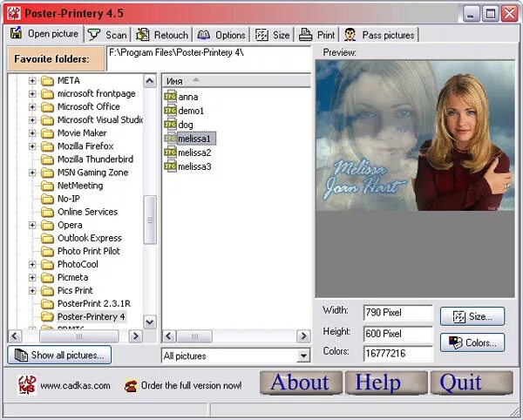The image size is (523, 420).
Task: Click the Retouch tab's picture icon
Action: pyautogui.click(x=142, y=35)
